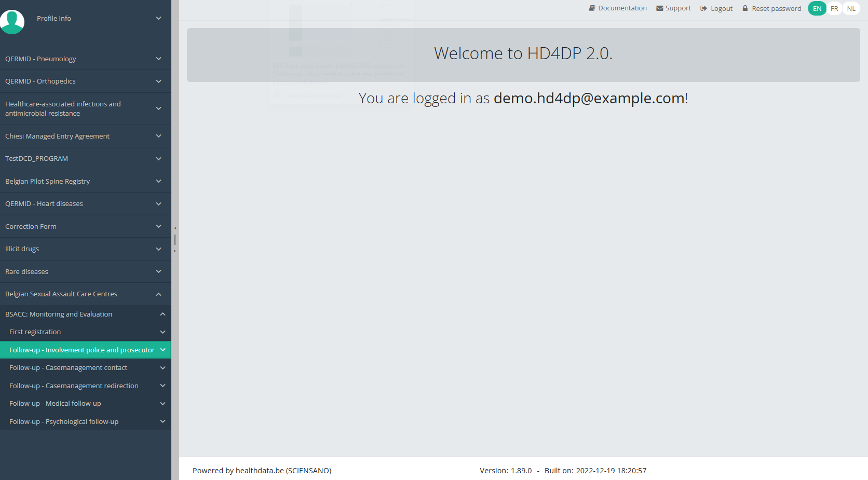Click the Logout arrow icon
The width and height of the screenshot is (868, 480).
pyautogui.click(x=703, y=8)
